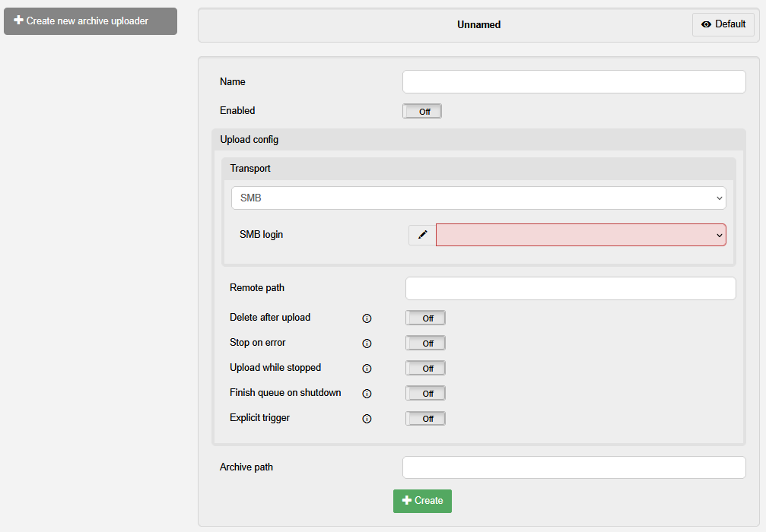766x532 pixels.
Task: Click the pencil edit icon for SMB login
Action: (x=422, y=235)
